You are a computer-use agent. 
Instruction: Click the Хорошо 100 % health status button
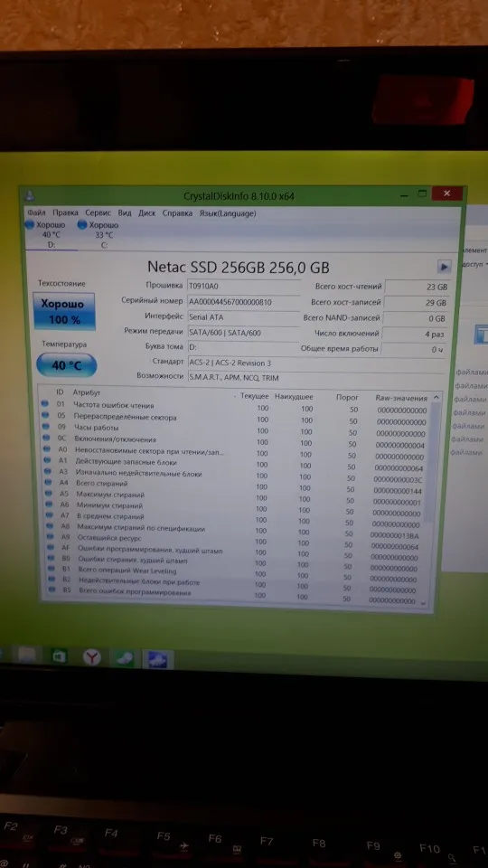(64, 311)
